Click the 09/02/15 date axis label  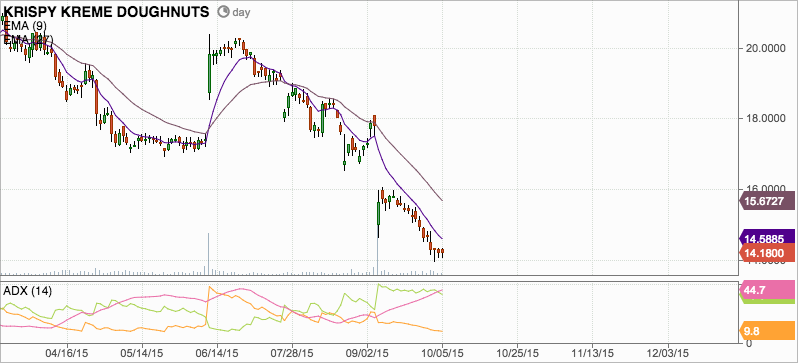(367, 352)
